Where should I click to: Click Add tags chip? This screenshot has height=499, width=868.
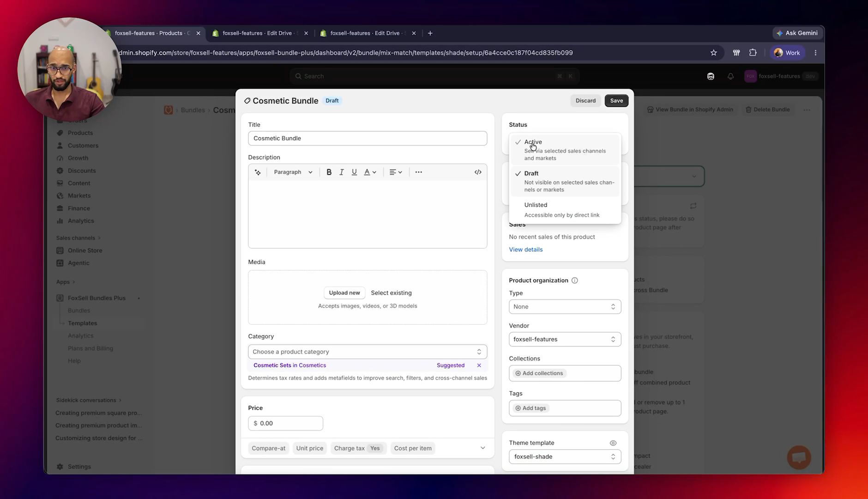coord(530,408)
